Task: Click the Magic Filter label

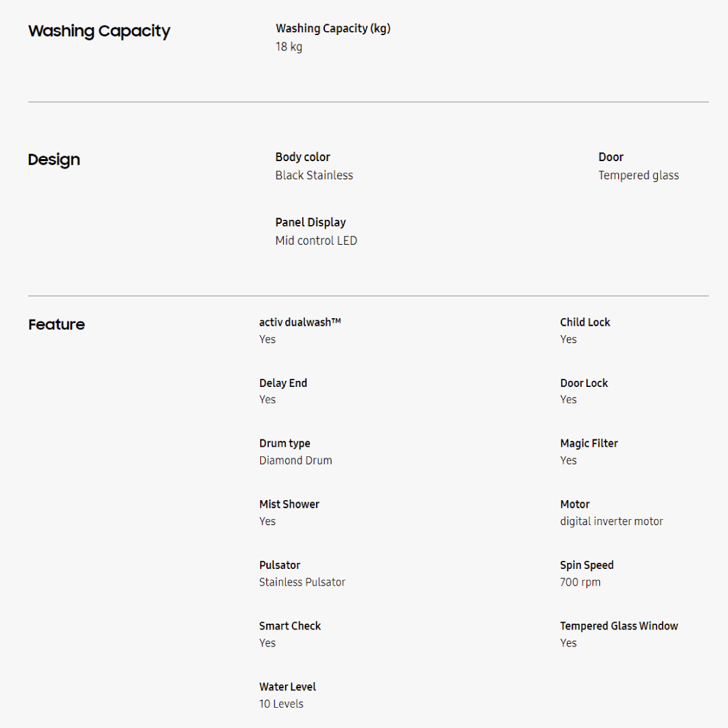Action: (588, 444)
